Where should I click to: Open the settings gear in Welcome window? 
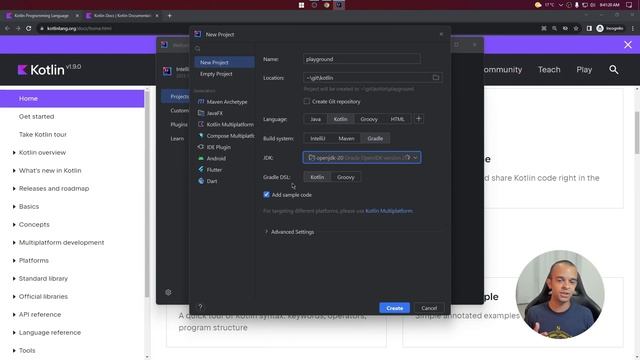(x=168, y=292)
